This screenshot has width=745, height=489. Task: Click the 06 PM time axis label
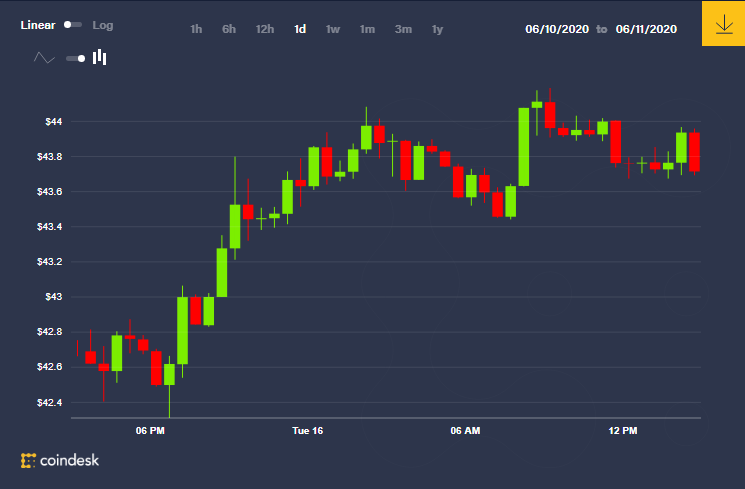[150, 431]
